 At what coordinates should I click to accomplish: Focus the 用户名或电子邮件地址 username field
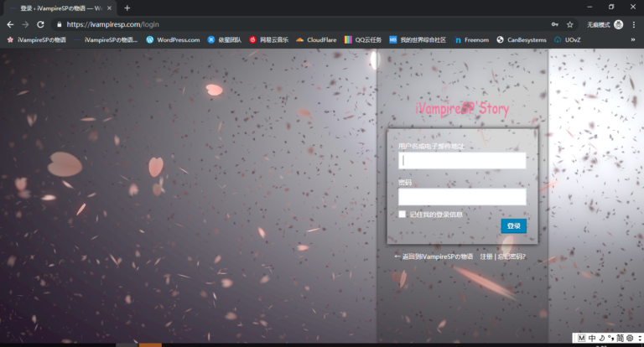[462, 160]
